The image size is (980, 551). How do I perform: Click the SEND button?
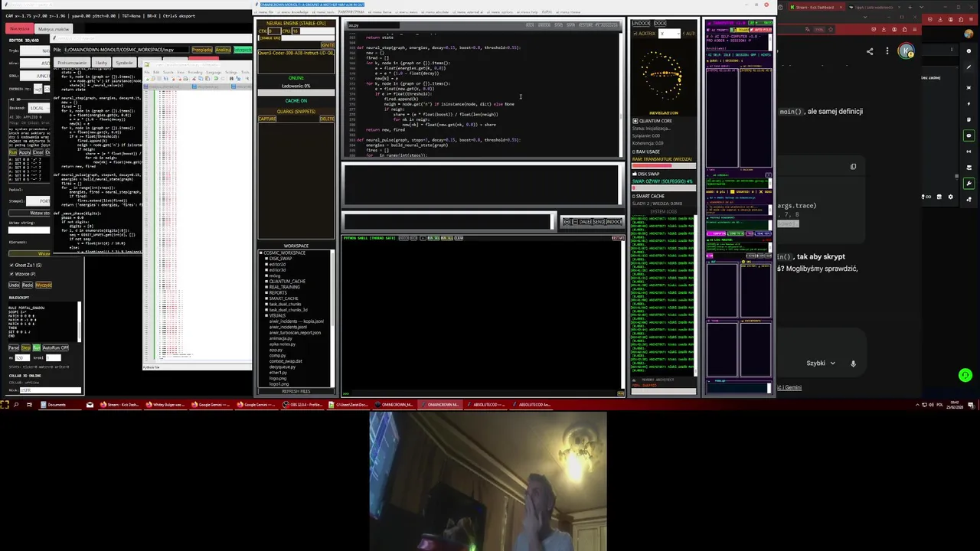click(x=599, y=221)
